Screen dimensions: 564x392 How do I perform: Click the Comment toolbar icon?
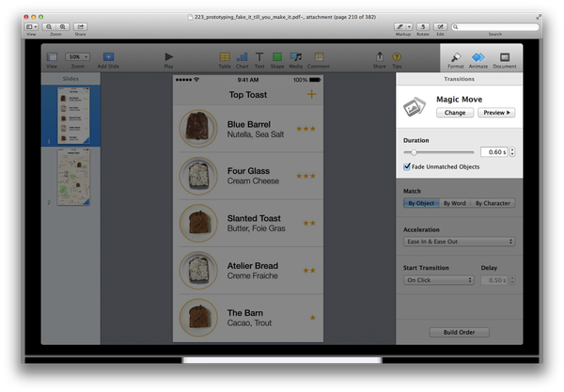pos(318,57)
